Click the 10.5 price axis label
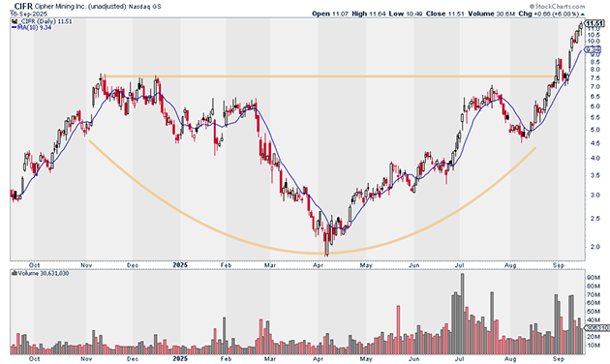Image resolution: width=610 pixels, height=364 pixels. 593,35
